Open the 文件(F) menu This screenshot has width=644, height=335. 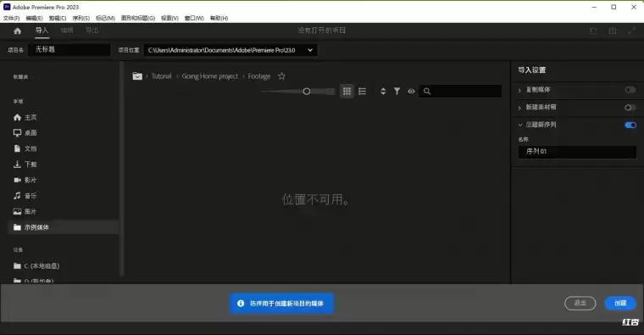pyautogui.click(x=12, y=18)
